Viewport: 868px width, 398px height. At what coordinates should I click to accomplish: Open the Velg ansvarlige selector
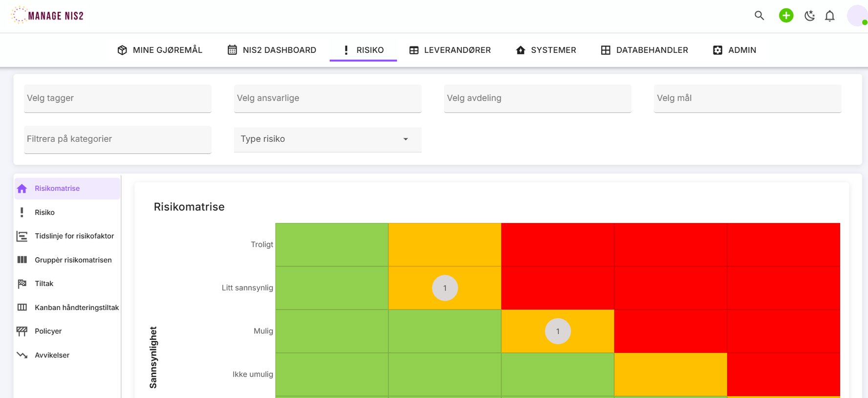tap(327, 98)
